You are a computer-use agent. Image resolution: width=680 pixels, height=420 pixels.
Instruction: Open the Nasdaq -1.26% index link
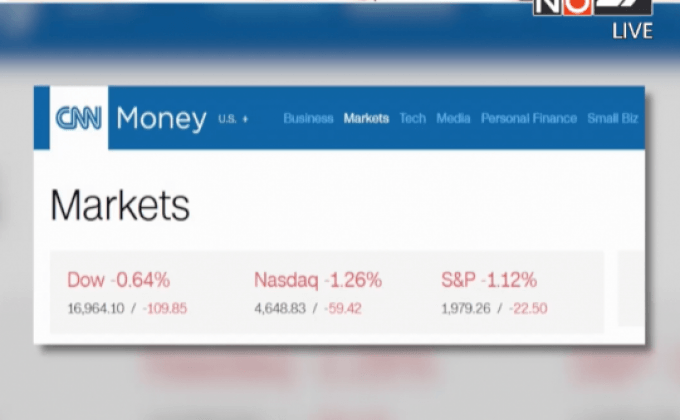point(317,280)
